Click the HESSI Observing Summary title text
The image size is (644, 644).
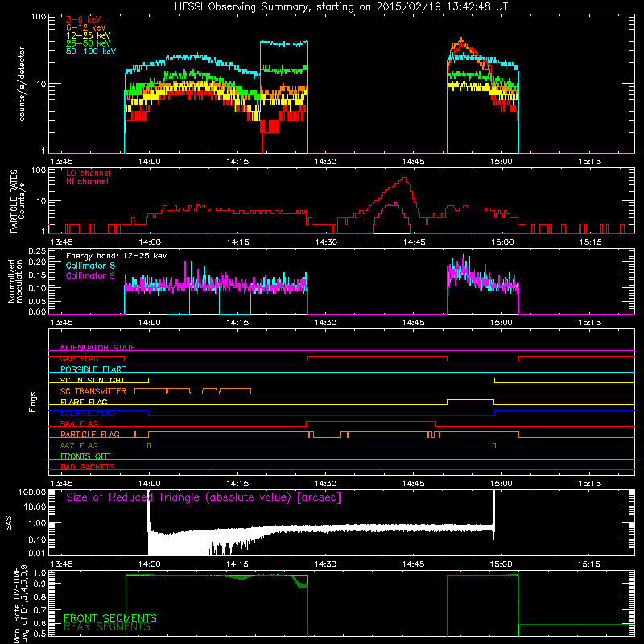pos(341,7)
